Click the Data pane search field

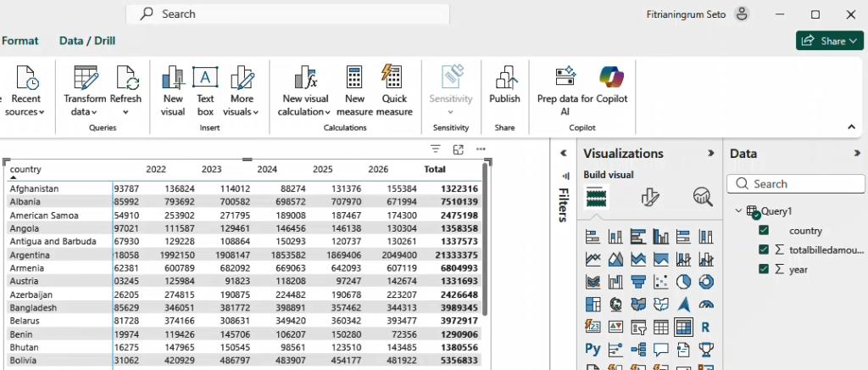click(x=796, y=184)
